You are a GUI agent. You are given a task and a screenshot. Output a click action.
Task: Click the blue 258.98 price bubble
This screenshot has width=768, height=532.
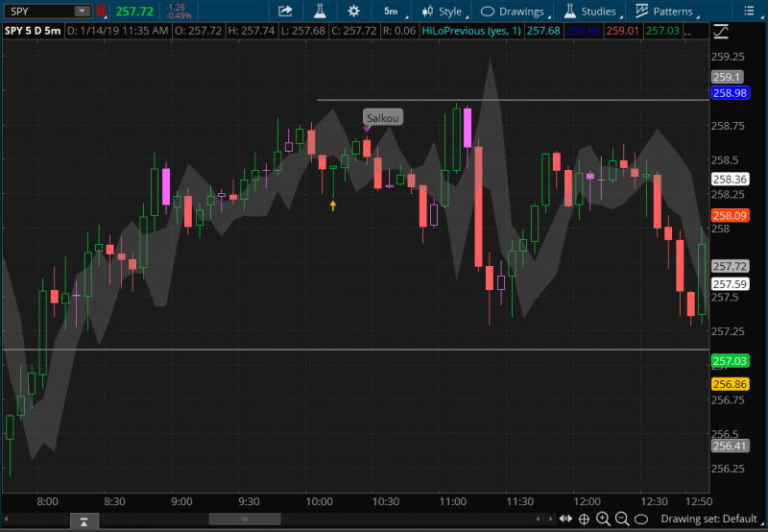[730, 92]
